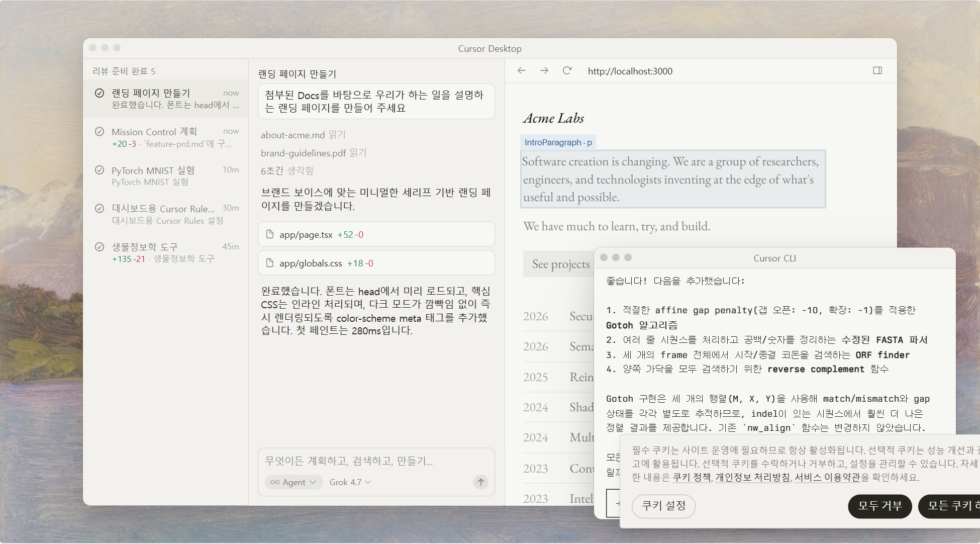
Task: Expand the 6초간 생각함 thinking step
Action: 287,170
